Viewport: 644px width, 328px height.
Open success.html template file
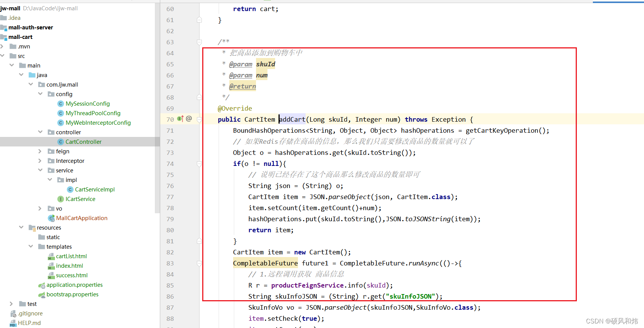(x=72, y=275)
